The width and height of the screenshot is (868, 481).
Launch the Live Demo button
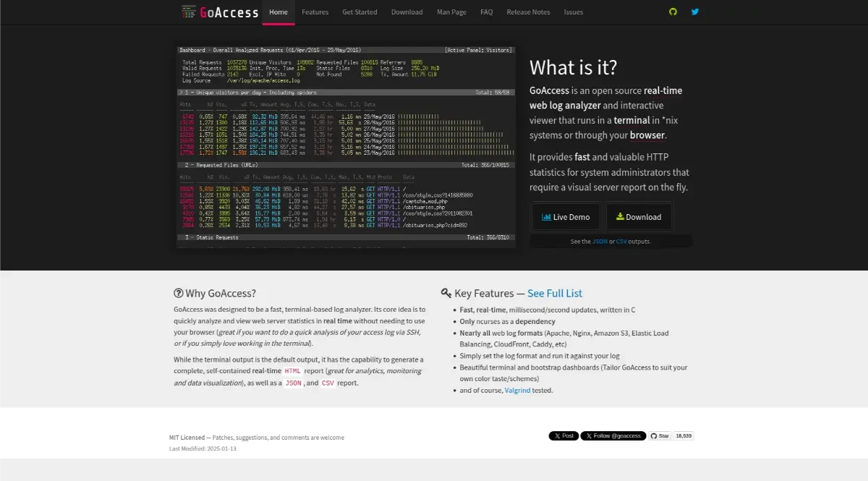pos(566,217)
